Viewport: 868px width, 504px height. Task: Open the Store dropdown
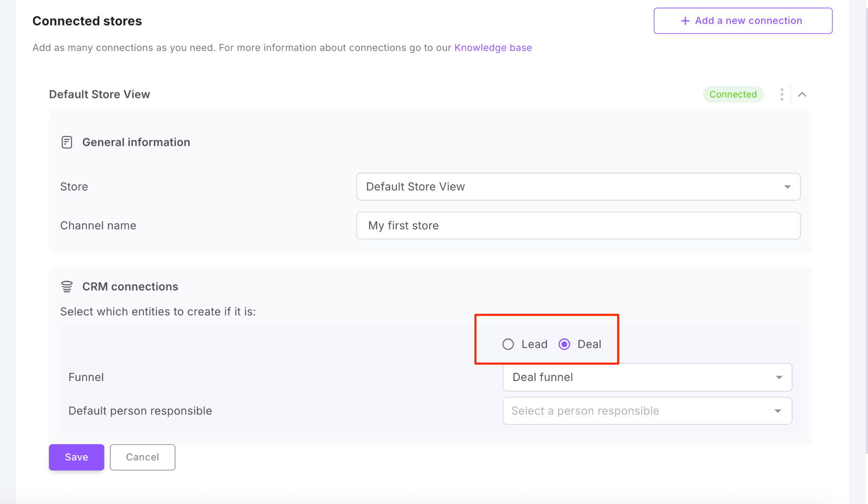click(578, 187)
